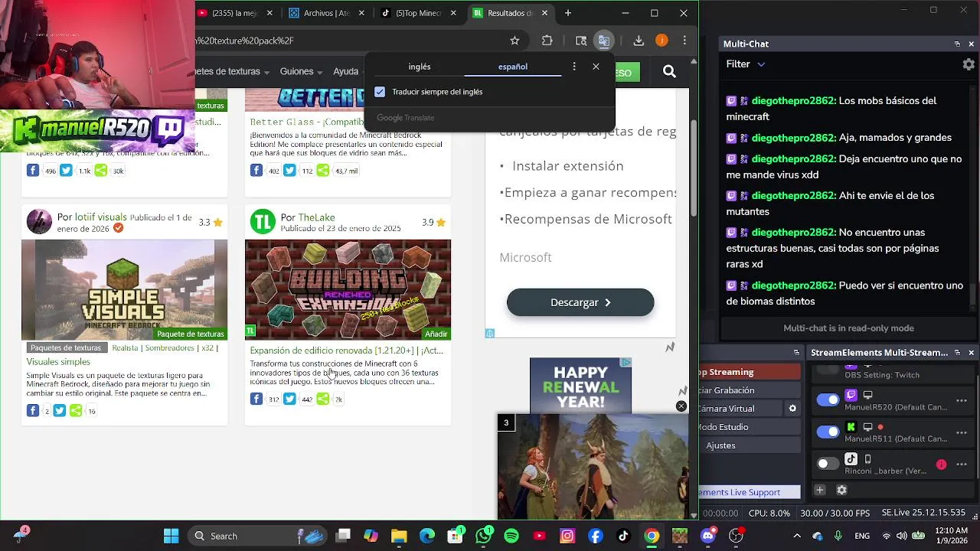The height and width of the screenshot is (551, 980).
Task: Open the Chrome profile avatar
Action: pos(661,41)
